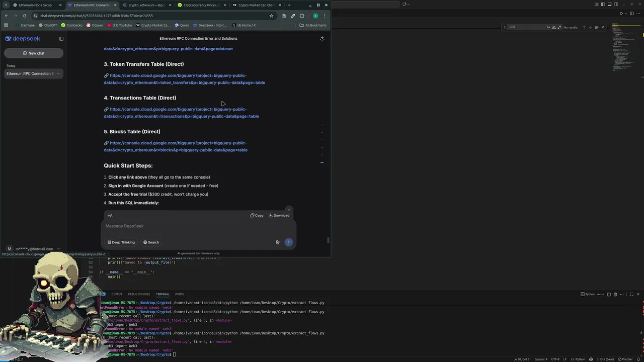Go to previous match in Find widget
Viewport: 644px width, 362px height.
[584, 27]
